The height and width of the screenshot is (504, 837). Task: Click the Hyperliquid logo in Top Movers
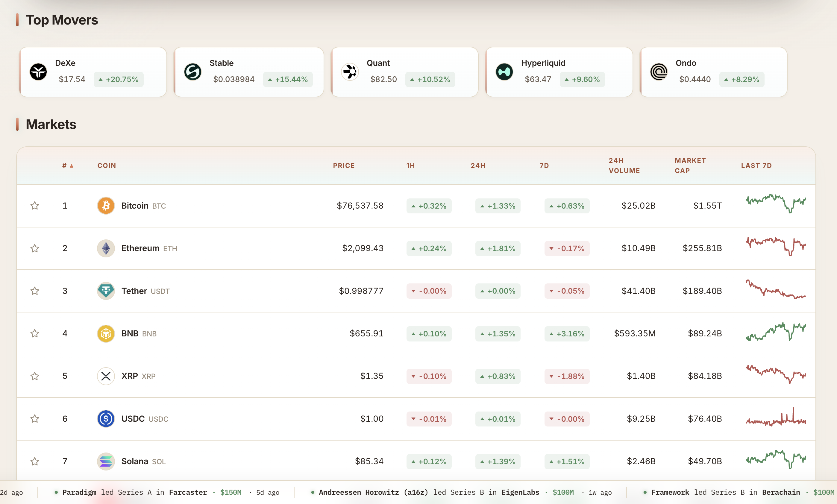click(504, 72)
